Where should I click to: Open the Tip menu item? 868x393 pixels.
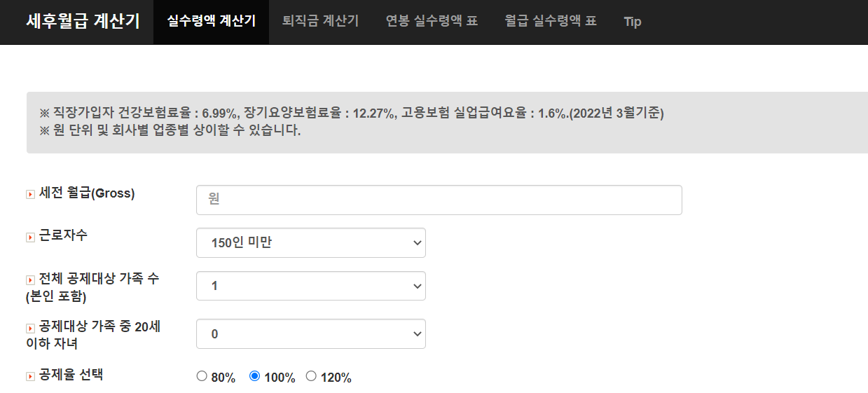tap(633, 22)
